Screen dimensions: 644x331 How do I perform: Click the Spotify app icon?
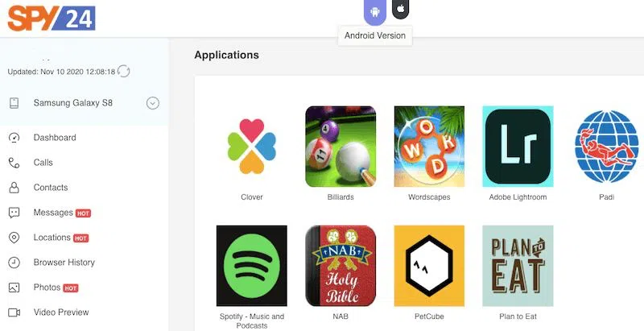click(252, 266)
